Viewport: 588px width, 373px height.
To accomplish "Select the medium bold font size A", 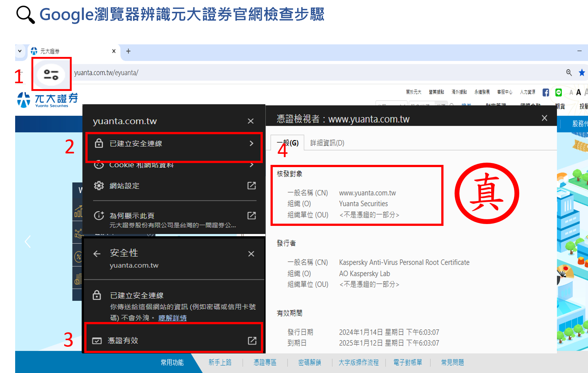I will click(x=578, y=92).
